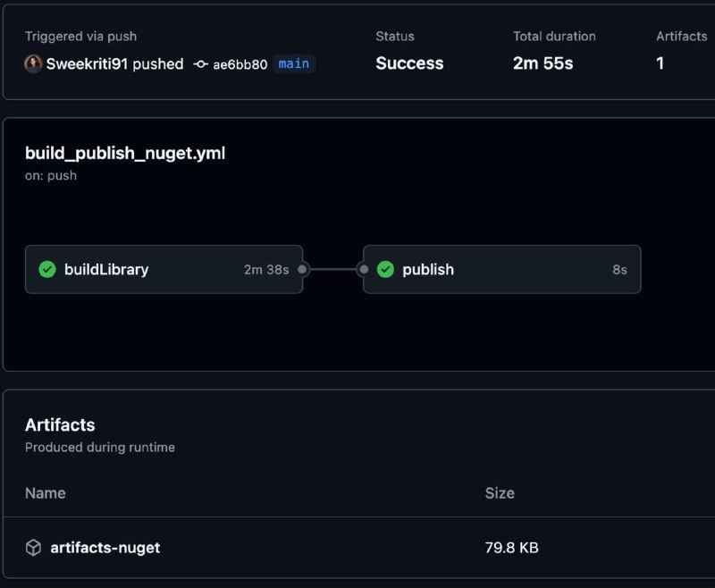Click the 2m 55s total duration

(543, 63)
